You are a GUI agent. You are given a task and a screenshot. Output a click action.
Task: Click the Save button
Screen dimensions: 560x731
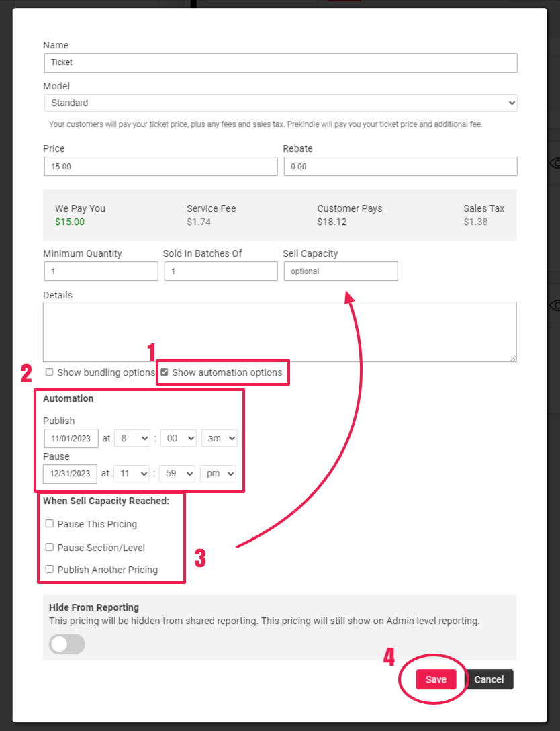[x=436, y=679]
